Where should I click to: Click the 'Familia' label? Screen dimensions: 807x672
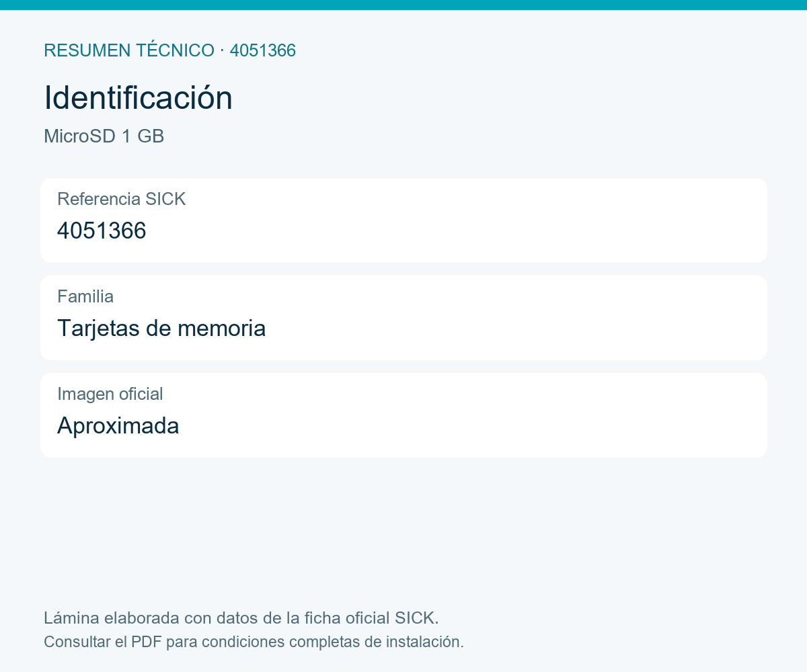[x=85, y=296]
